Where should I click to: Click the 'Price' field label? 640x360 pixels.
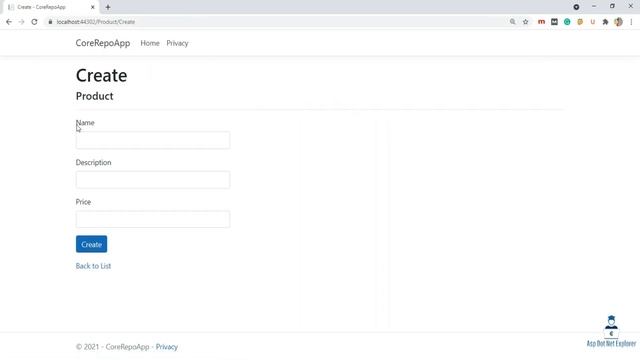(x=83, y=202)
